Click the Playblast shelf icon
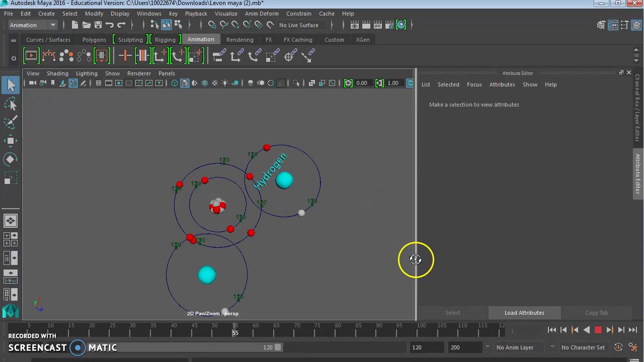The height and width of the screenshot is (362, 644). 31,55
